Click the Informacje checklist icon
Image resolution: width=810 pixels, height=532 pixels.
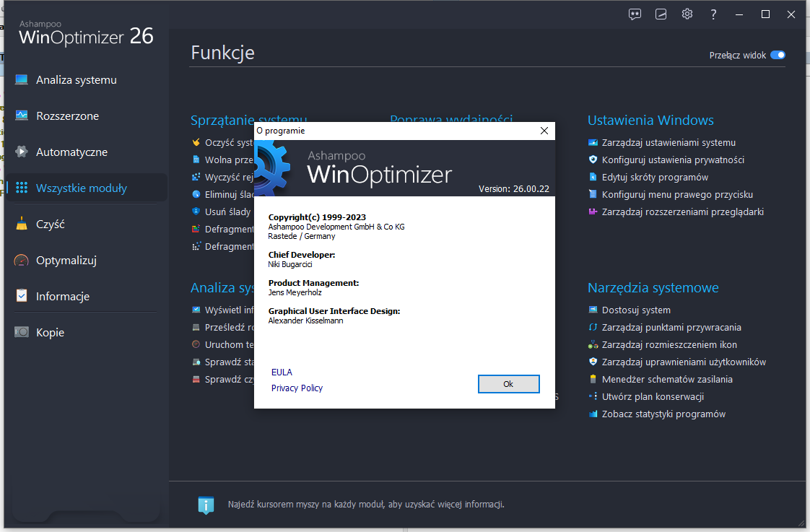(x=22, y=296)
